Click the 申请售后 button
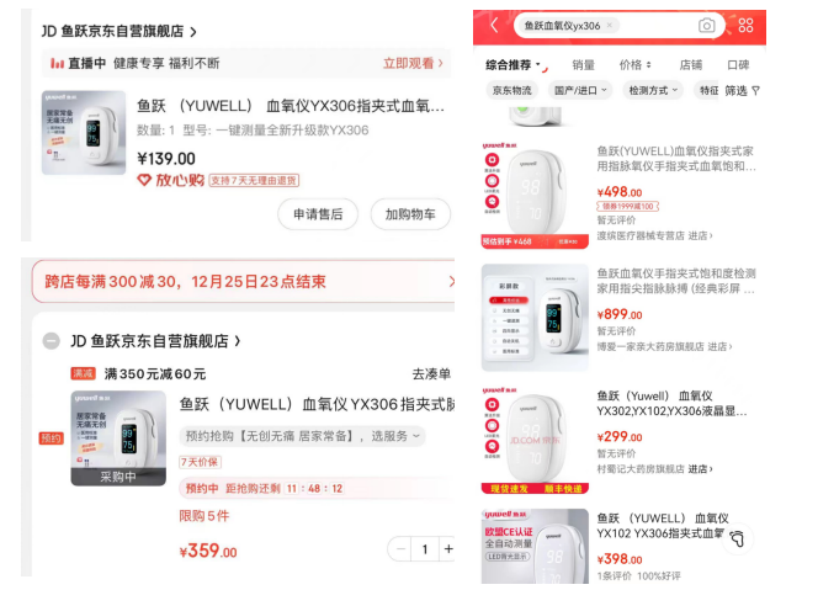This screenshot has height=590, width=818. coord(318,214)
